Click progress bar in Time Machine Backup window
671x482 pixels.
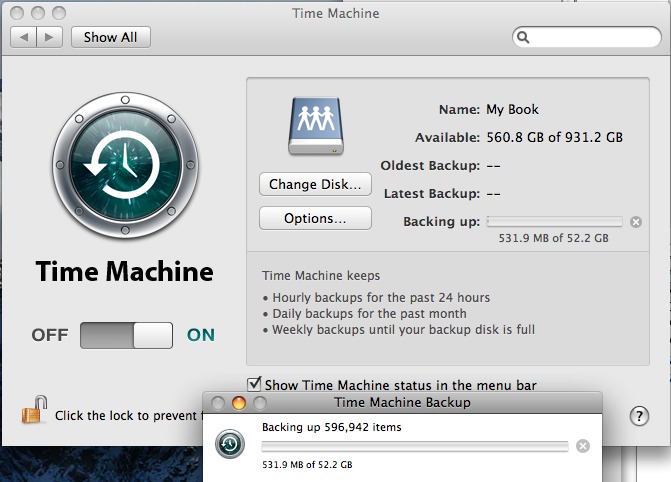[415, 446]
